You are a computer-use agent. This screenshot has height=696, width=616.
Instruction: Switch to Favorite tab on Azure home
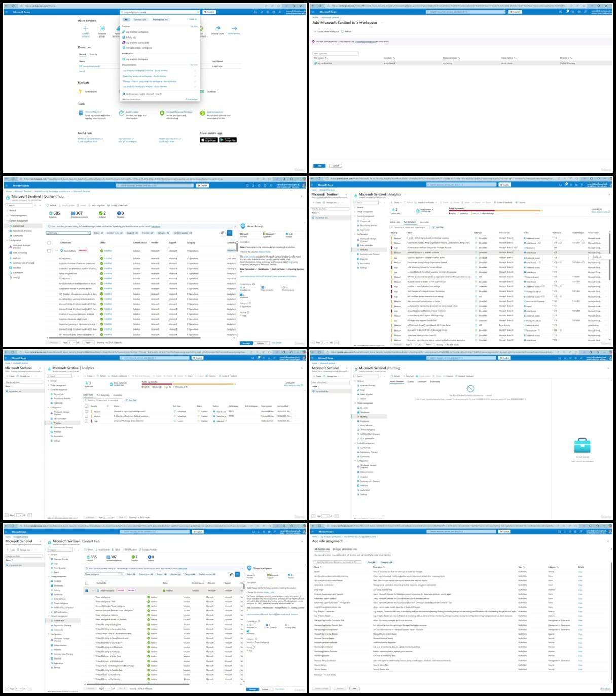coord(93,54)
